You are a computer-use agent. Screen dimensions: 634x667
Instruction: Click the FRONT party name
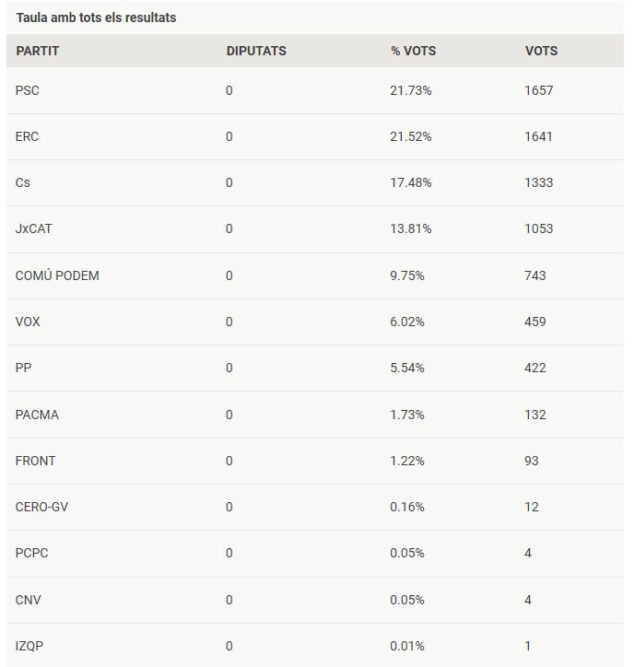click(x=35, y=461)
